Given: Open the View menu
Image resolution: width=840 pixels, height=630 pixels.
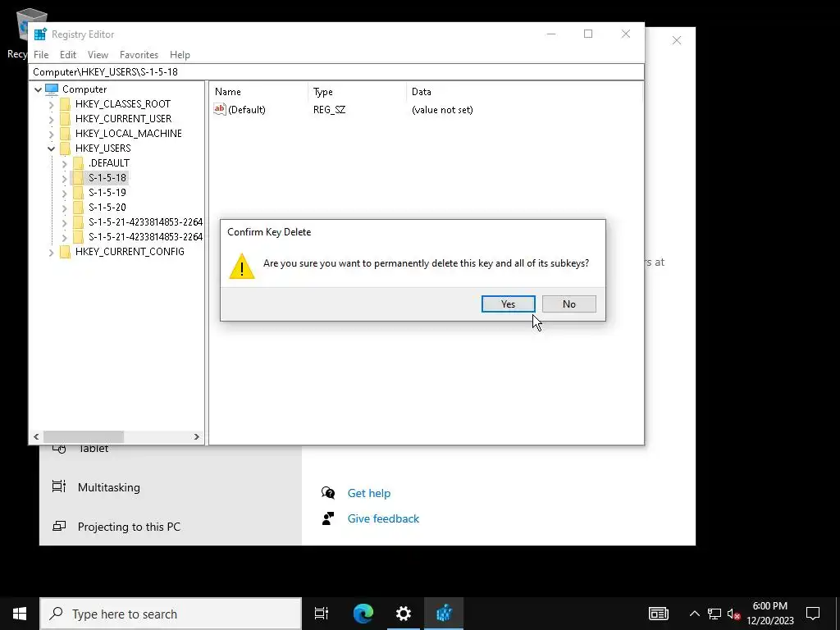Looking at the screenshot, I should tap(98, 55).
